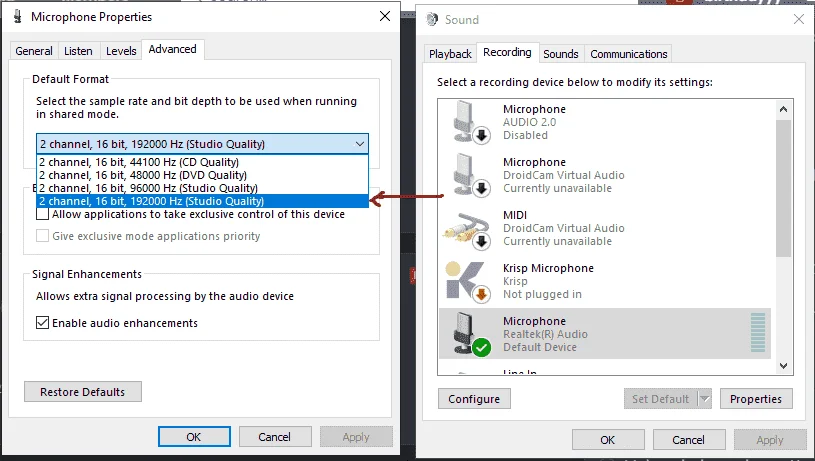This screenshot has height=461, width=815.
Task: Click the 'Realtek(R) Audio' text
Action: (545, 334)
